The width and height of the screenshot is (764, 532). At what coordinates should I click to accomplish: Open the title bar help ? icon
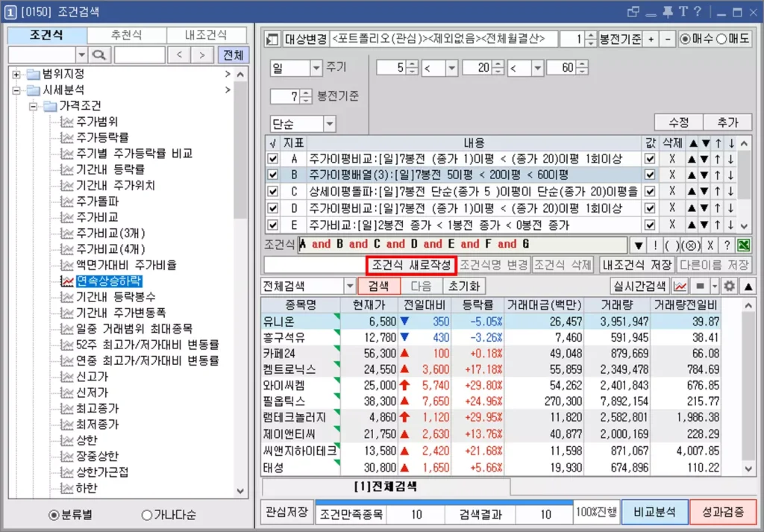[698, 12]
